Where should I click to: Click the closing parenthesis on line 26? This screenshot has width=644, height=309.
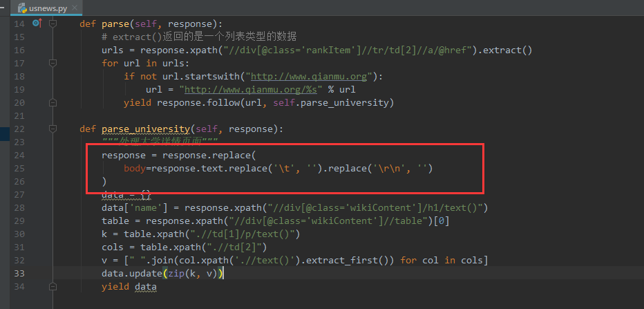pyautogui.click(x=104, y=182)
